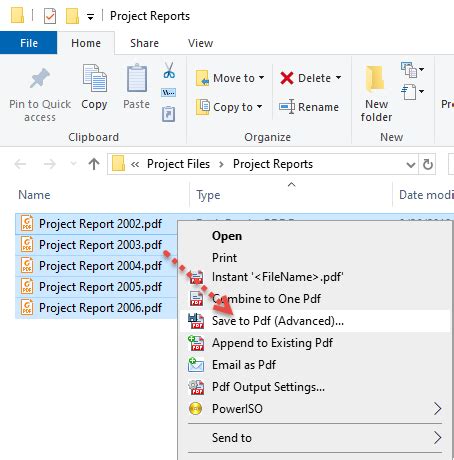This screenshot has width=454, height=460.
Task: Pin to Quick access
Action: (40, 95)
